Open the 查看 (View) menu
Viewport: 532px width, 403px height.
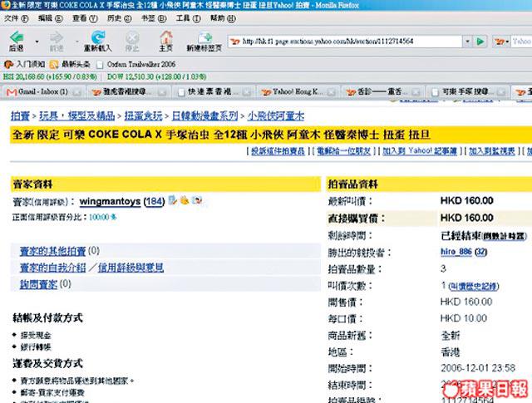(85, 18)
